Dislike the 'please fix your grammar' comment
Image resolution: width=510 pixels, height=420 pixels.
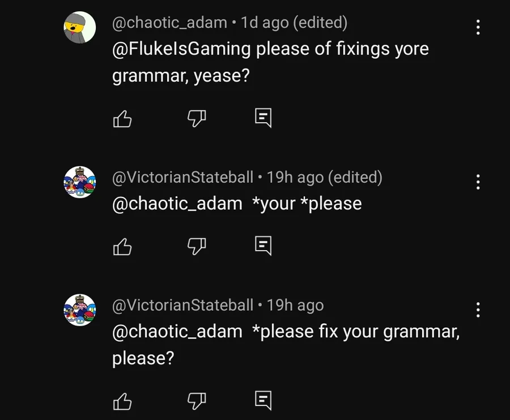click(196, 401)
